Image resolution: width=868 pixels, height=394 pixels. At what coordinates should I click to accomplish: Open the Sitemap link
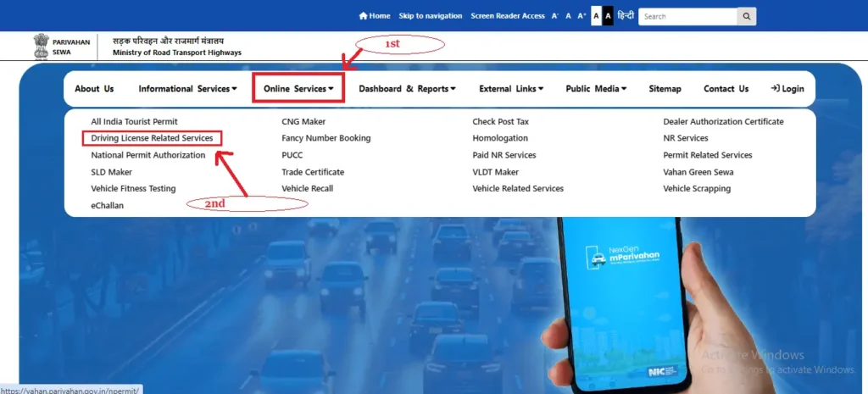point(665,89)
